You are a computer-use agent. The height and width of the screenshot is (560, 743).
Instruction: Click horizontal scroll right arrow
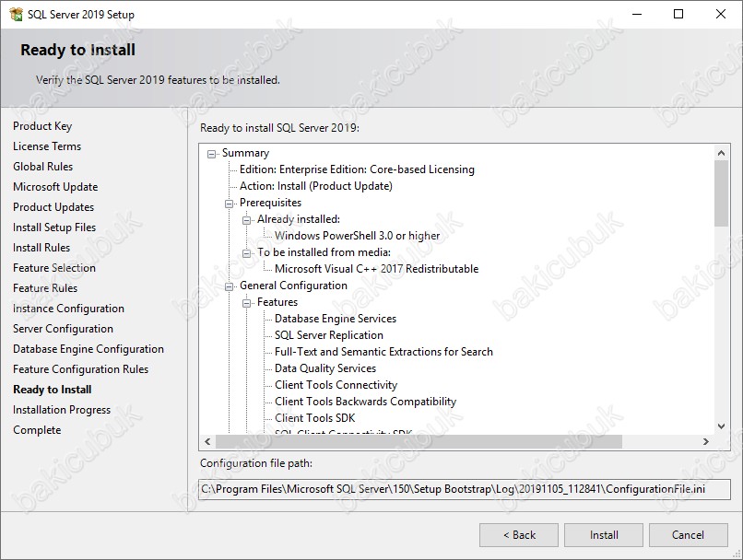[705, 442]
